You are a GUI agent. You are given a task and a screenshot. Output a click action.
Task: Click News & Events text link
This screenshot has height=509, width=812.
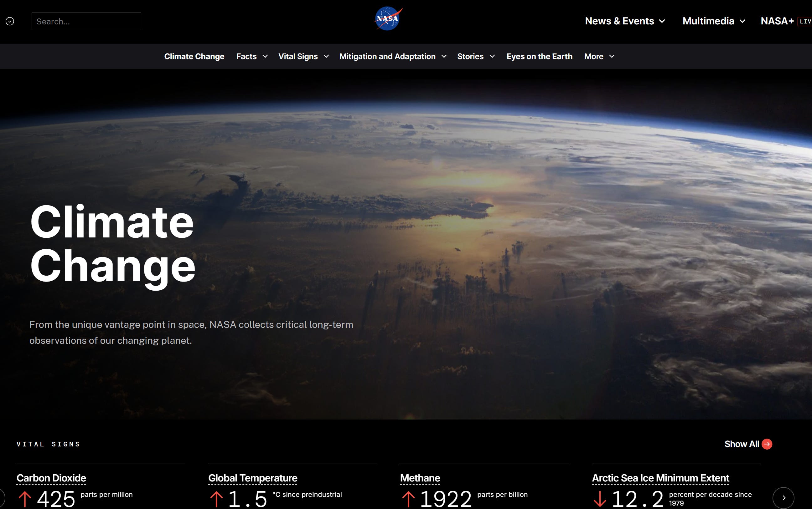tap(619, 21)
